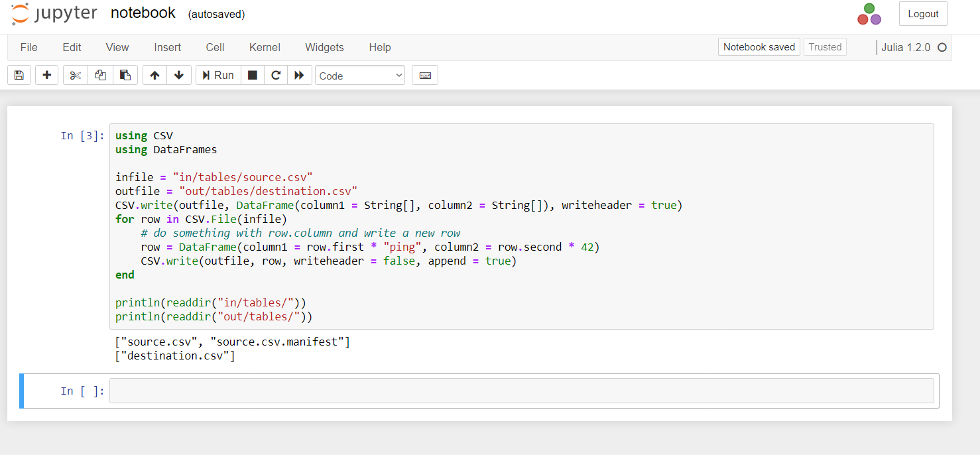The image size is (980, 455).
Task: Paste cells below
Action: (125, 75)
